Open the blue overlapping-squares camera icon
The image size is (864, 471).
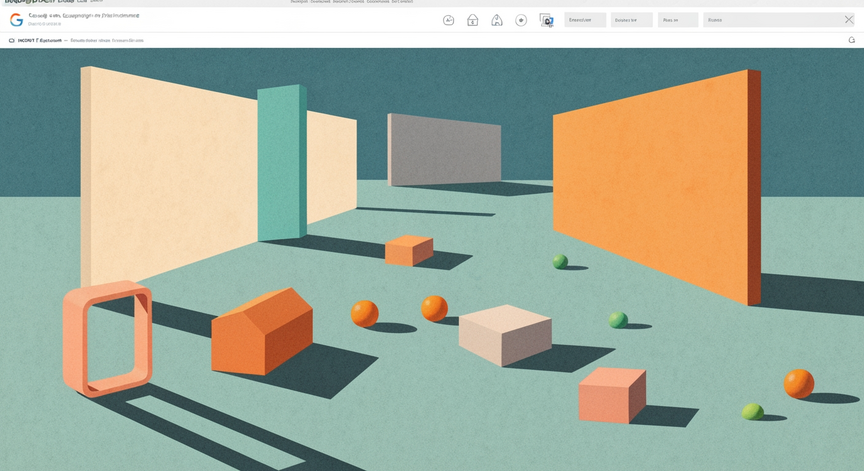[546, 20]
